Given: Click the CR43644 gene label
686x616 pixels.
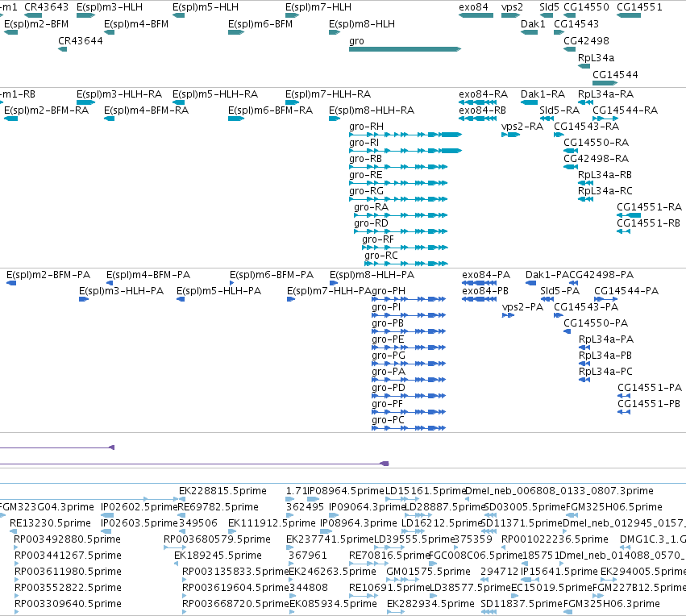Looking at the screenshot, I should tap(81, 41).
